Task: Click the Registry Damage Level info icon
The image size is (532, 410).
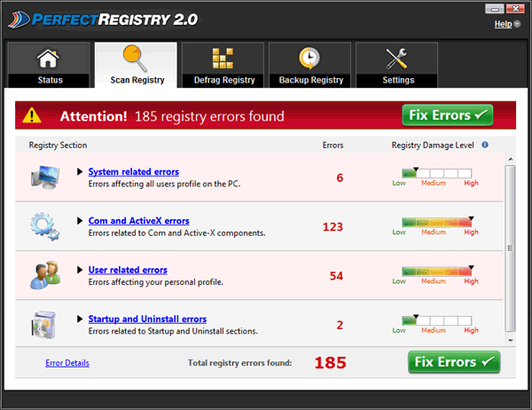Action: point(485,145)
